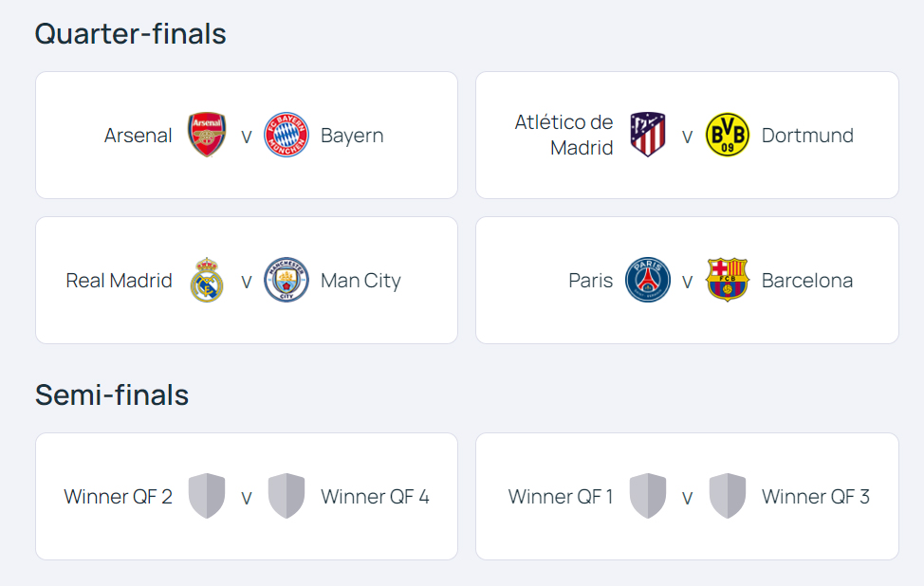The image size is (924, 586).
Task: Click the Atlético de Madrid crest
Action: (x=648, y=135)
